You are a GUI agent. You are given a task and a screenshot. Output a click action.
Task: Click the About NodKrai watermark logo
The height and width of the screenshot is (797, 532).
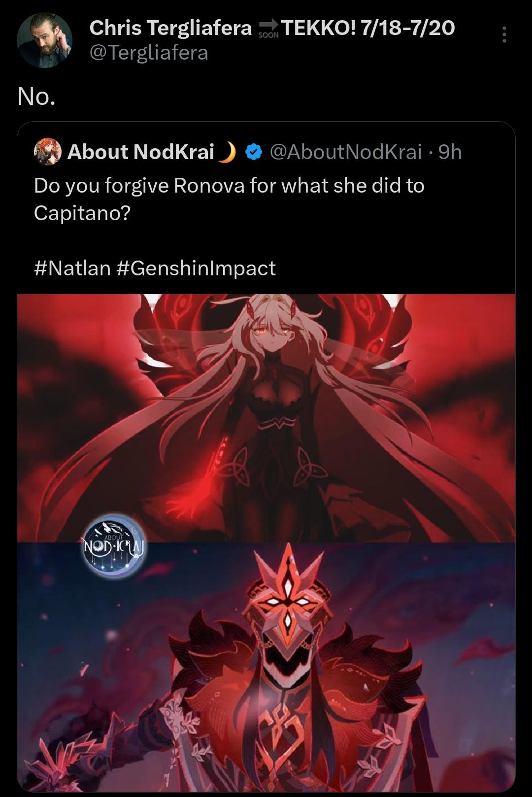114,545
